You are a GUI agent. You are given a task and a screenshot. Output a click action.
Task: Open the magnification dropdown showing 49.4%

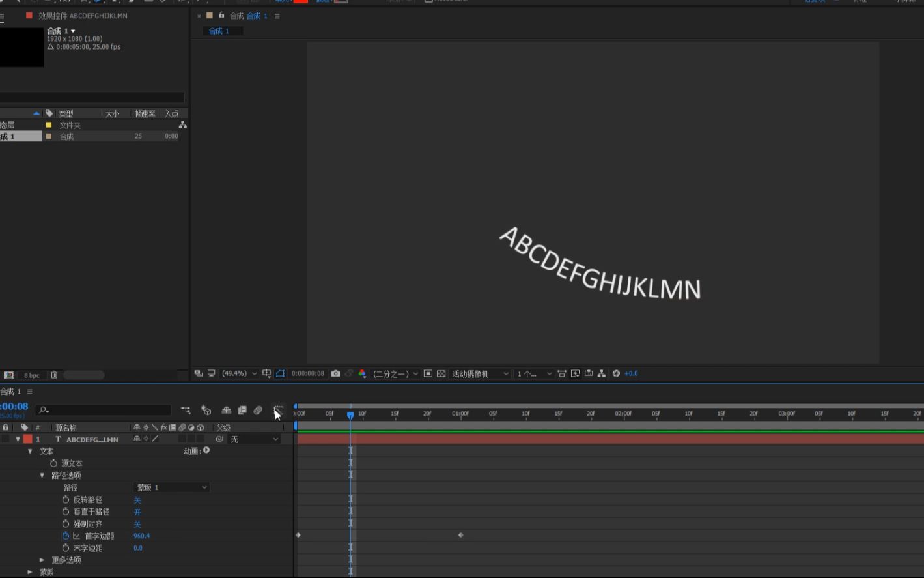pos(239,373)
